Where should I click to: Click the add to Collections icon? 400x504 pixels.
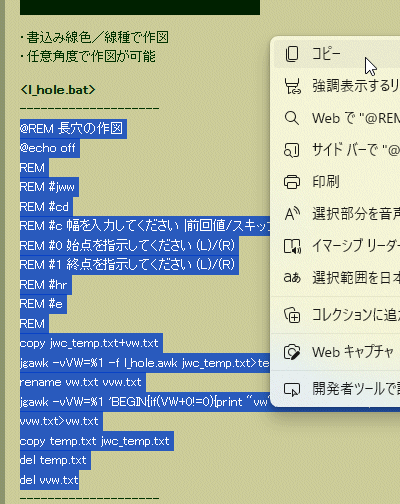pos(292,315)
